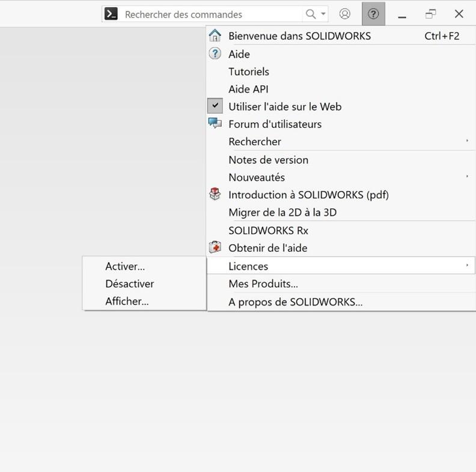Click the magnifying glass search icon
This screenshot has height=472, width=476.
coord(311,14)
